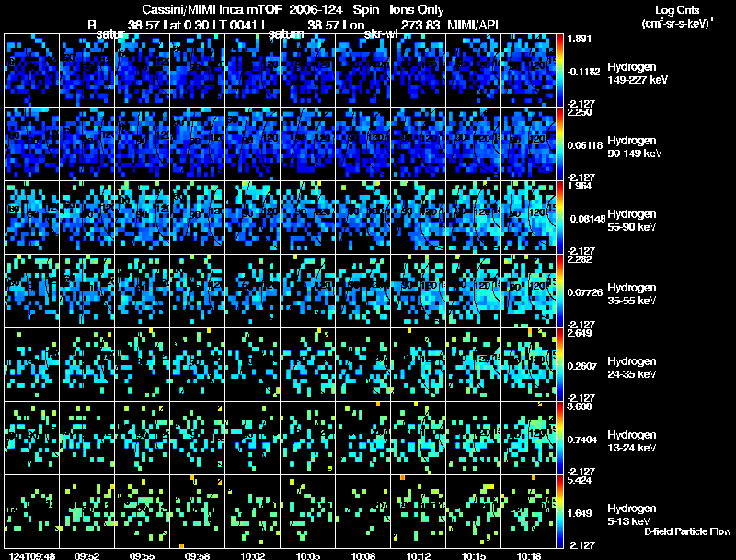Click the 24-35 keV panel at 10:18

click(x=528, y=364)
